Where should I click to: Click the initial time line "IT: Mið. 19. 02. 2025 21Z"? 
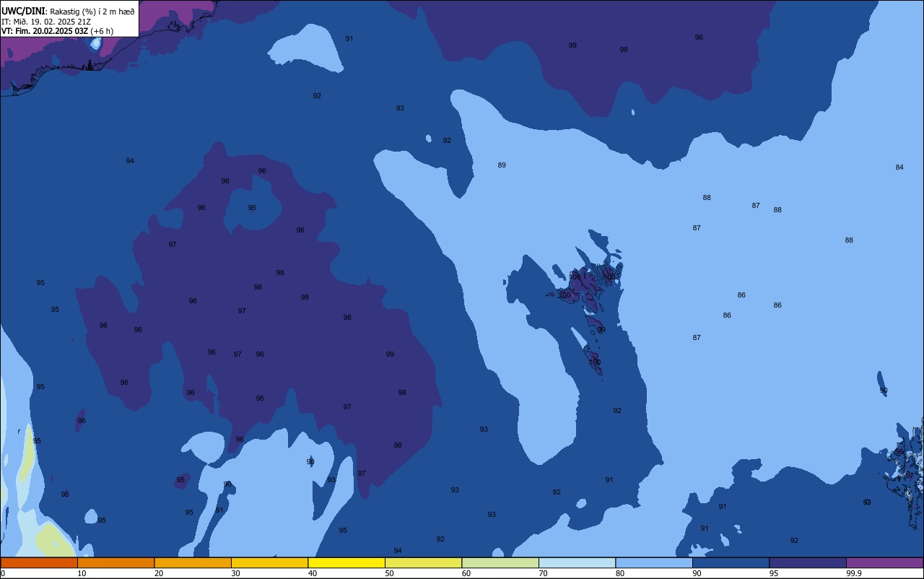(46, 22)
